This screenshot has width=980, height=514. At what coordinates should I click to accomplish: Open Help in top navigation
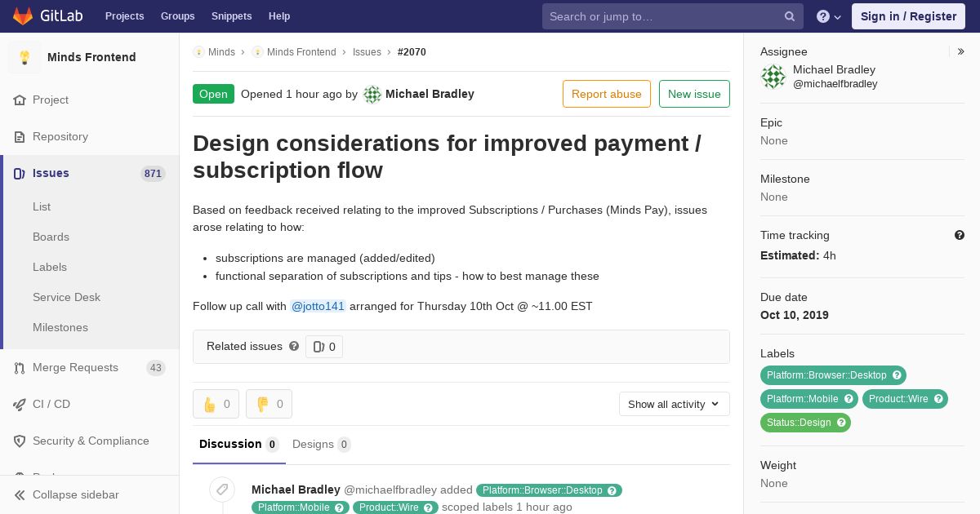pyautogui.click(x=279, y=16)
